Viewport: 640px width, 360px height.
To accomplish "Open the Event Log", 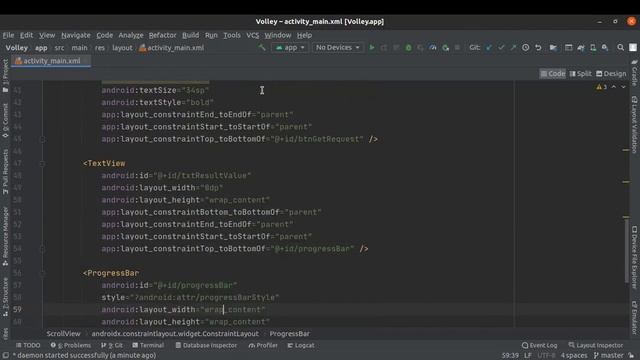I will 539,345.
